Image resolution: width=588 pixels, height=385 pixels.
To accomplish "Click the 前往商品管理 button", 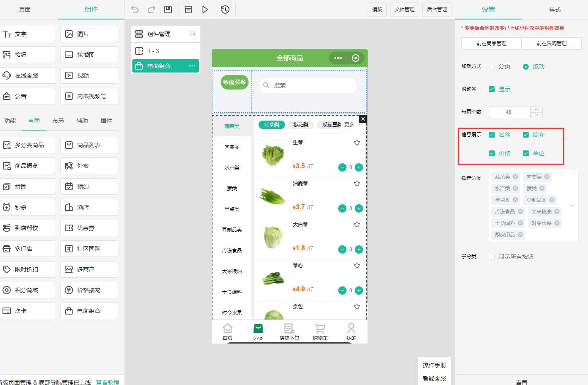I will click(491, 43).
